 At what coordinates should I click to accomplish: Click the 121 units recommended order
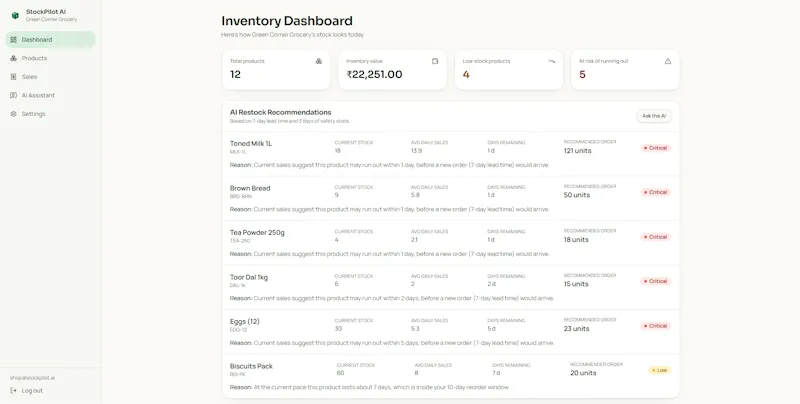[578, 151]
